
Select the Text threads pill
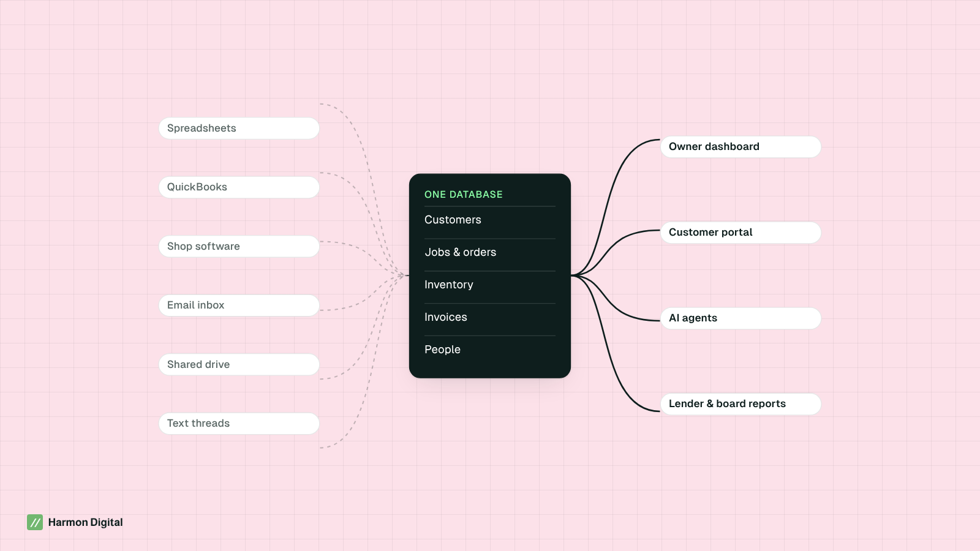(x=239, y=424)
